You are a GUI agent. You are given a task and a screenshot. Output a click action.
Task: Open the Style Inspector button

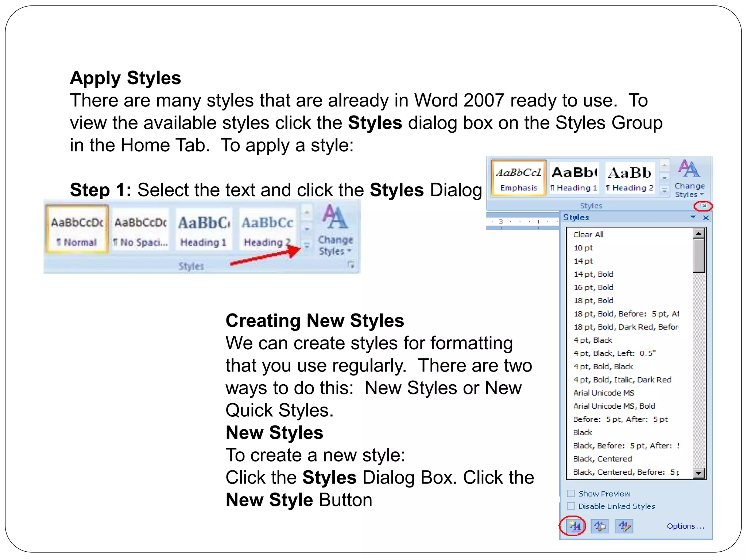click(x=599, y=526)
